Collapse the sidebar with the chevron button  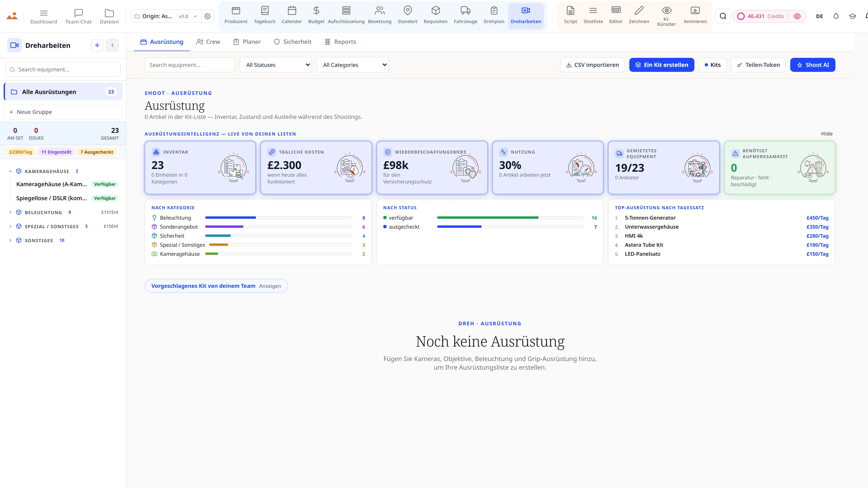tap(113, 45)
